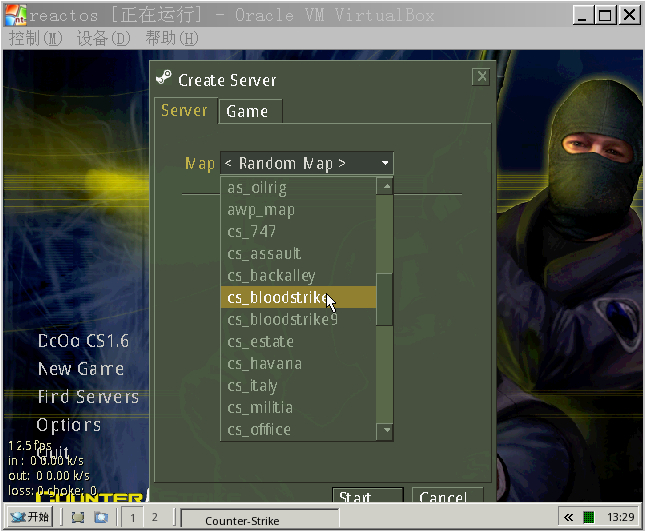Start the server with Start button
The height and width of the screenshot is (531, 645).
[368, 495]
